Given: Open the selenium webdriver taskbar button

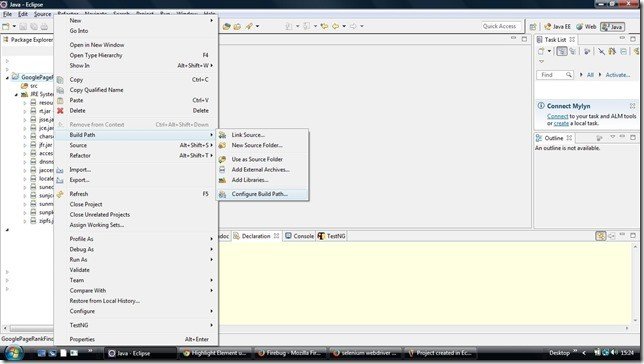Looking at the screenshot, I should [x=366, y=353].
